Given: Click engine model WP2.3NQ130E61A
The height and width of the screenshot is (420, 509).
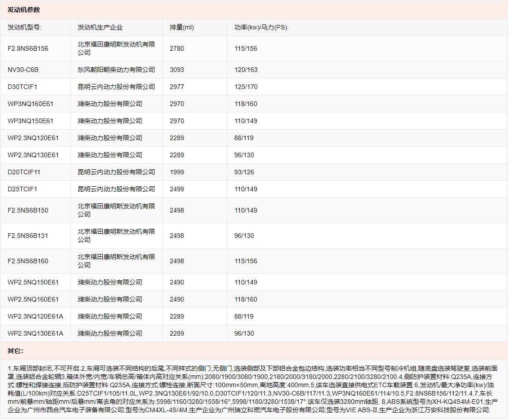Looking at the screenshot, I should tap(36, 333).
